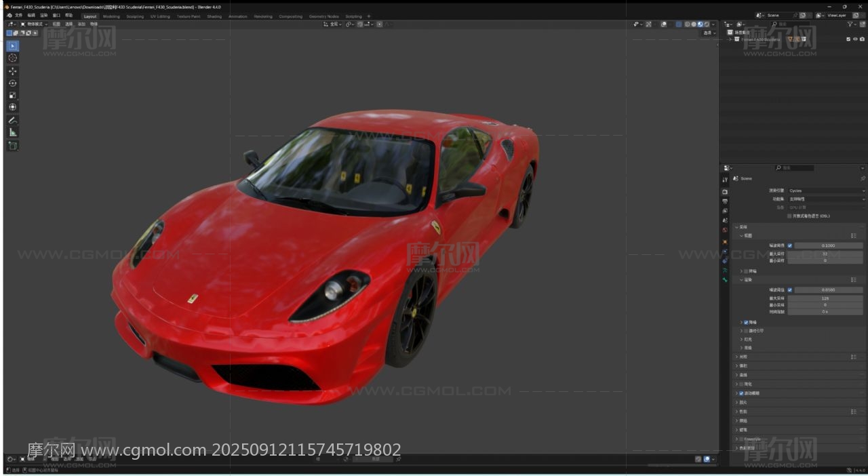Toggle render denoise checkbox

(x=746, y=322)
